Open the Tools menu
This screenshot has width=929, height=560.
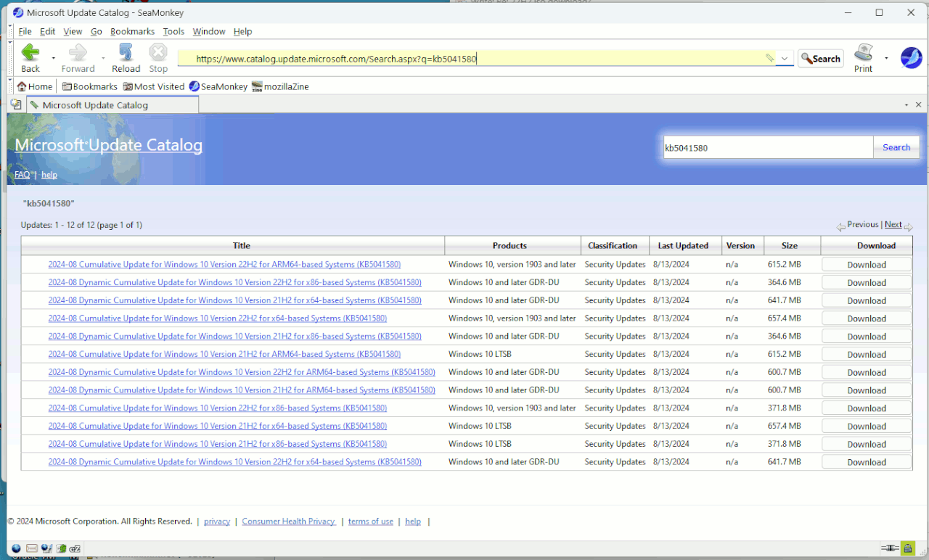coord(173,31)
